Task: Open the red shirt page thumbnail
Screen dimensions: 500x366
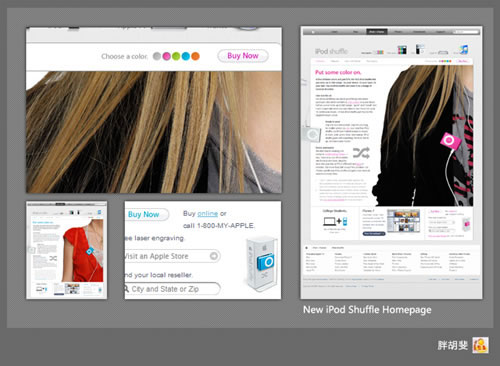Action: click(x=67, y=250)
